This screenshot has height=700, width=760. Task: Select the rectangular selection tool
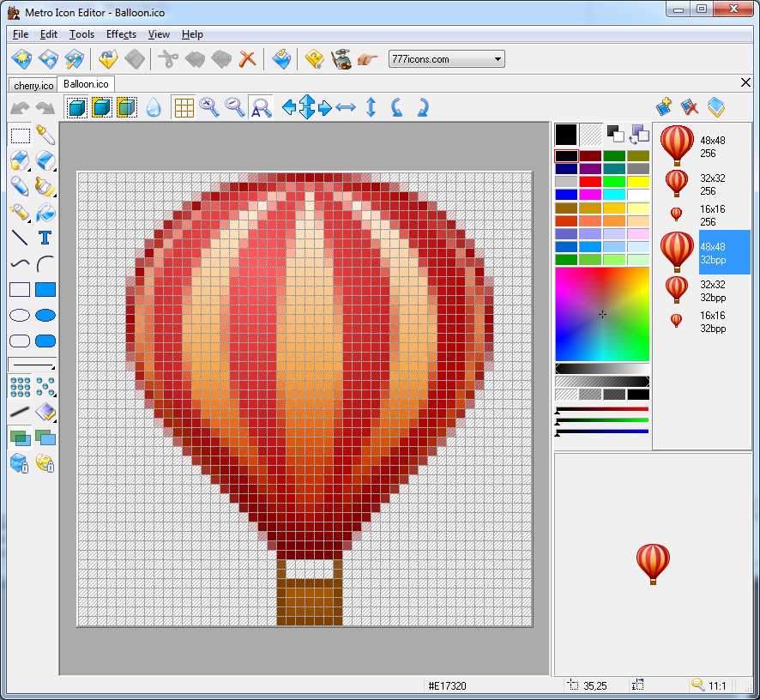(20, 135)
